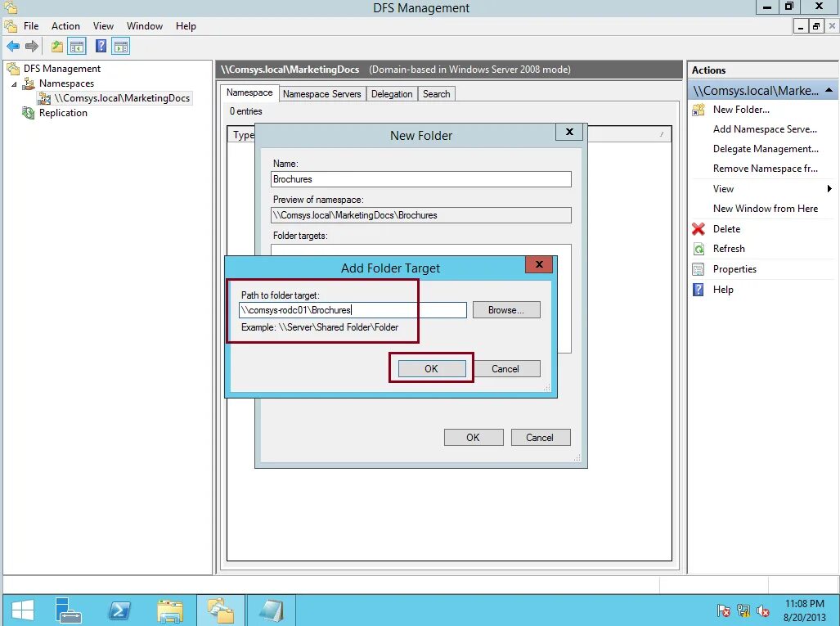
Task: Switch to the Search tab
Action: coord(436,94)
